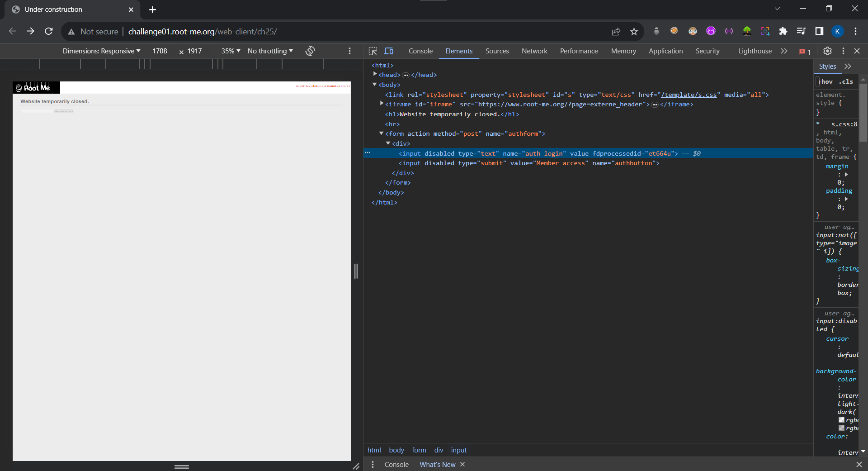Screen dimensions: 868x471
Task: Toggle the device toolbar icon
Action: [389, 51]
